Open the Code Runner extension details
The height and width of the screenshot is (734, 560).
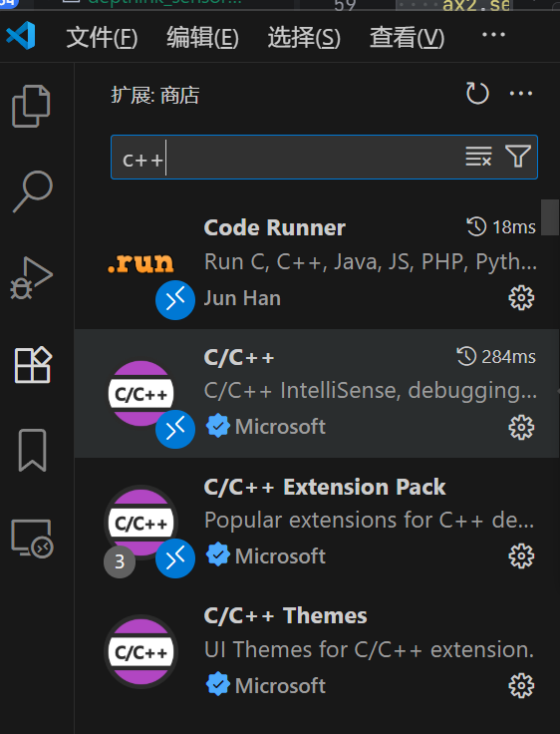pyautogui.click(x=317, y=264)
